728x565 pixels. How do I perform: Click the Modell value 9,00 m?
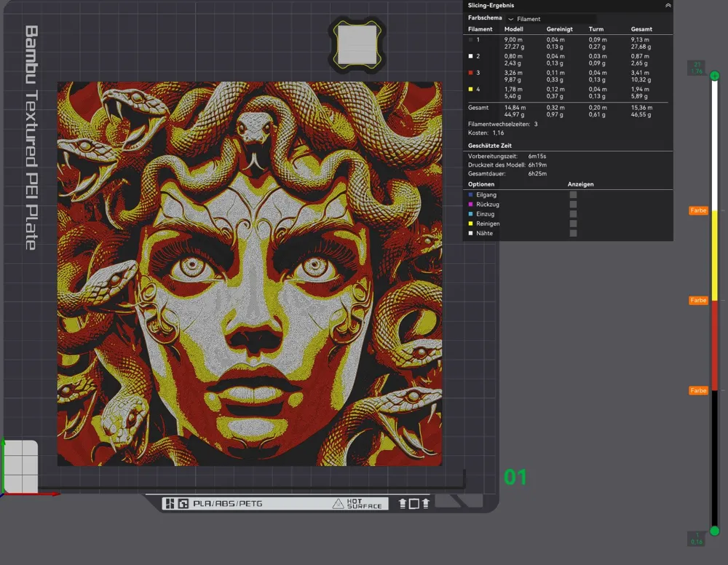(x=513, y=40)
